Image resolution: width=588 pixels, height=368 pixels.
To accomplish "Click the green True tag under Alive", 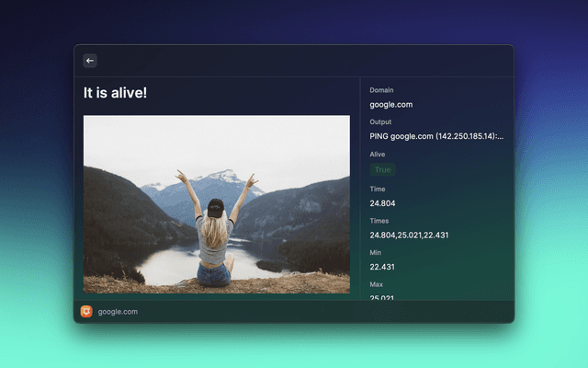I will coord(382,169).
